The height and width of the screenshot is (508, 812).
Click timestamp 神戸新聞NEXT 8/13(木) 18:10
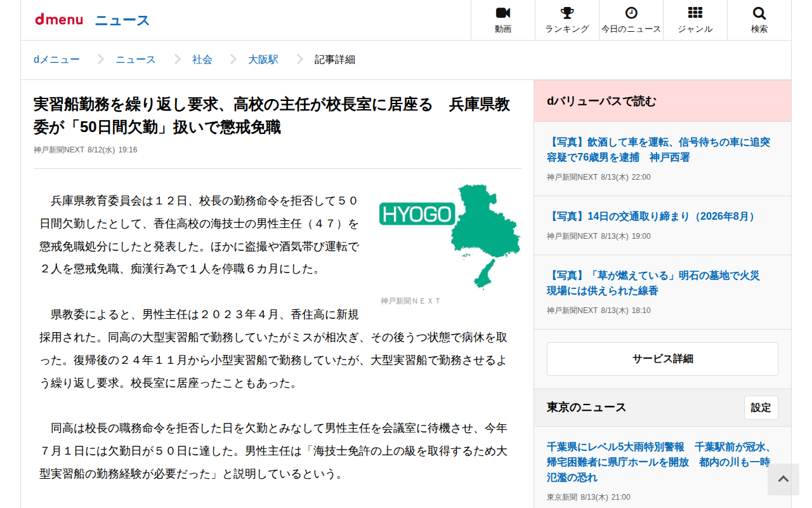coord(599,311)
